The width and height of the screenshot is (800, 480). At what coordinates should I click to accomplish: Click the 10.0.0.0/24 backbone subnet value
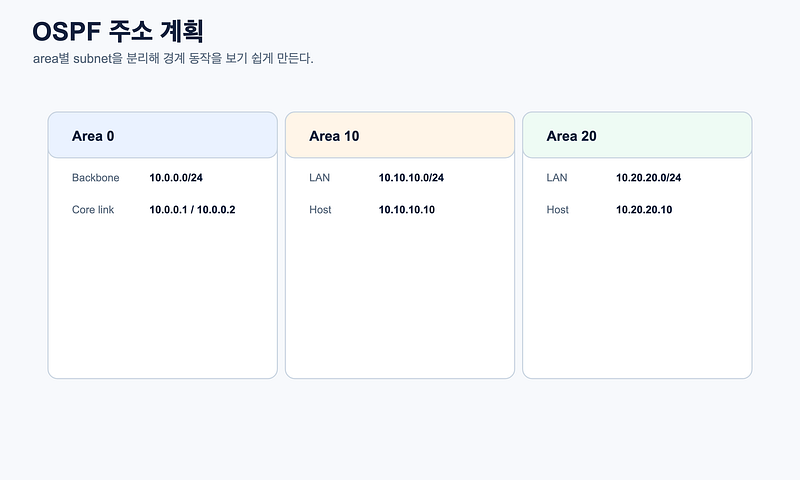176,178
